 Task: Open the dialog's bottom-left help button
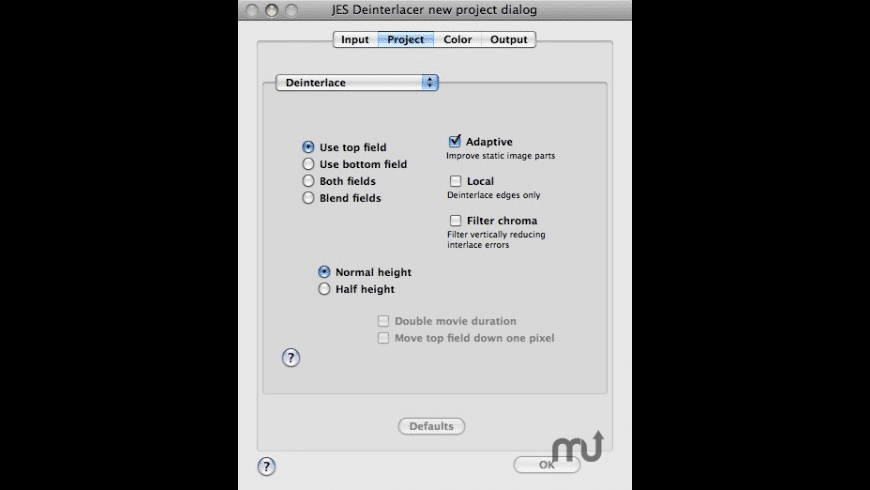(266, 467)
